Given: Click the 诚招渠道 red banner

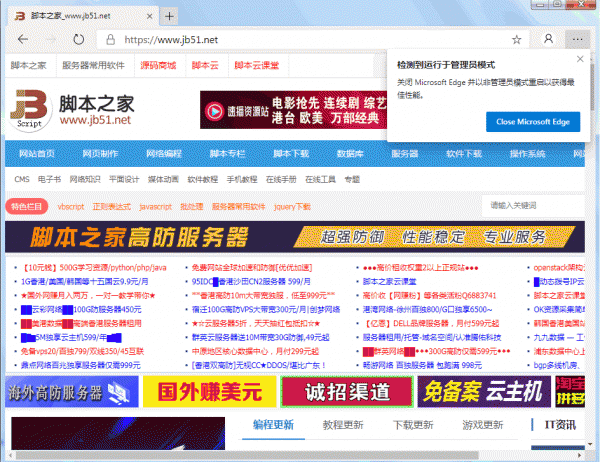Looking at the screenshot, I should [347, 392].
